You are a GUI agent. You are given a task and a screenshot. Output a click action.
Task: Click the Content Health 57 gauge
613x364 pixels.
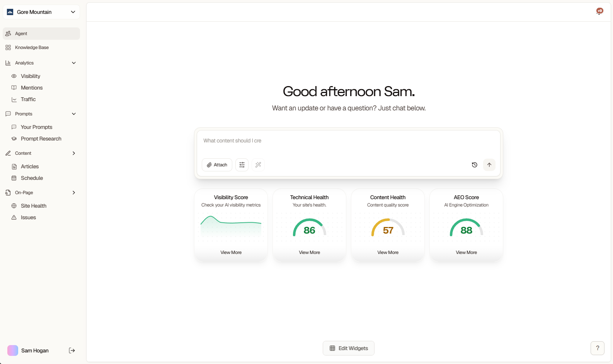pos(388,228)
